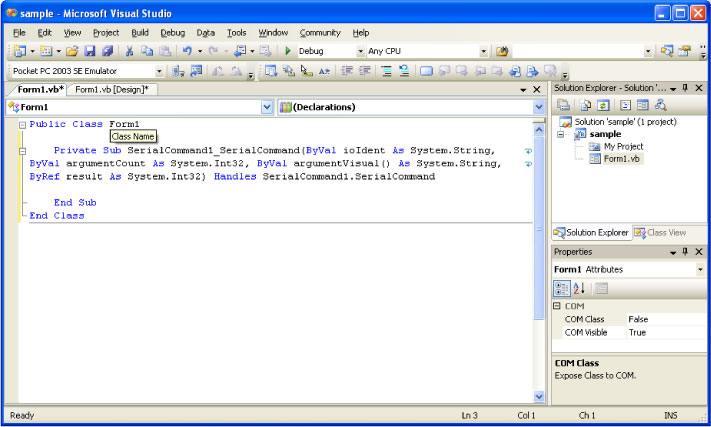The height and width of the screenshot is (427, 711).
Task: Open the Form1 class name dropdown
Action: point(267,107)
